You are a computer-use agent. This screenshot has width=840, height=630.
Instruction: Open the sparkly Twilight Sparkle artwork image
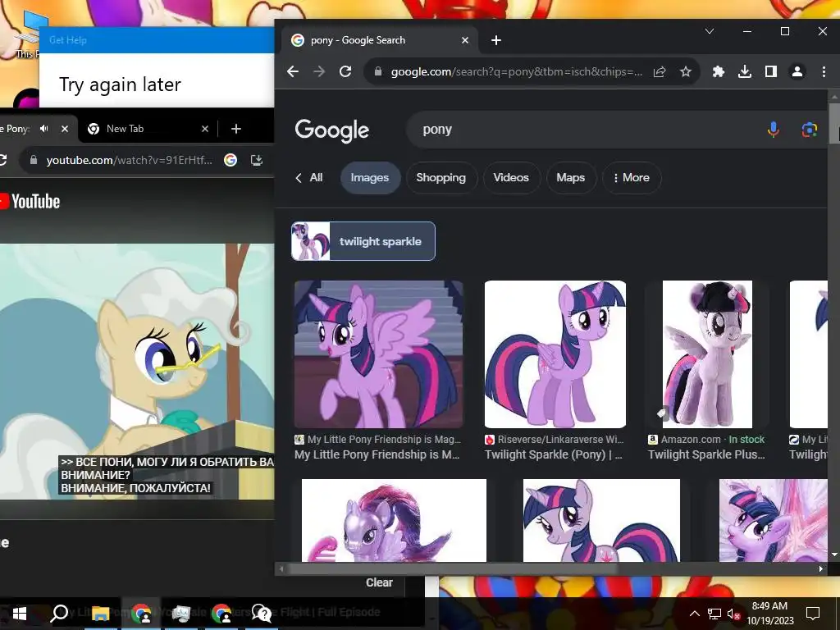(773, 520)
